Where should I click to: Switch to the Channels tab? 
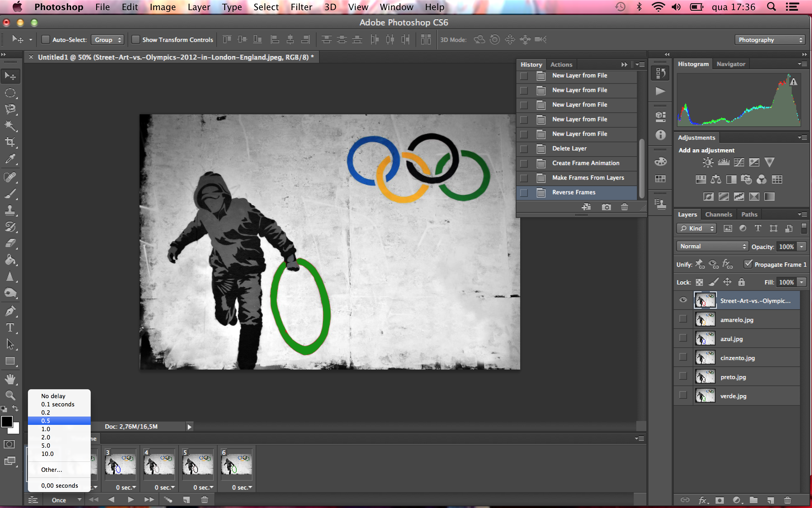tap(718, 214)
